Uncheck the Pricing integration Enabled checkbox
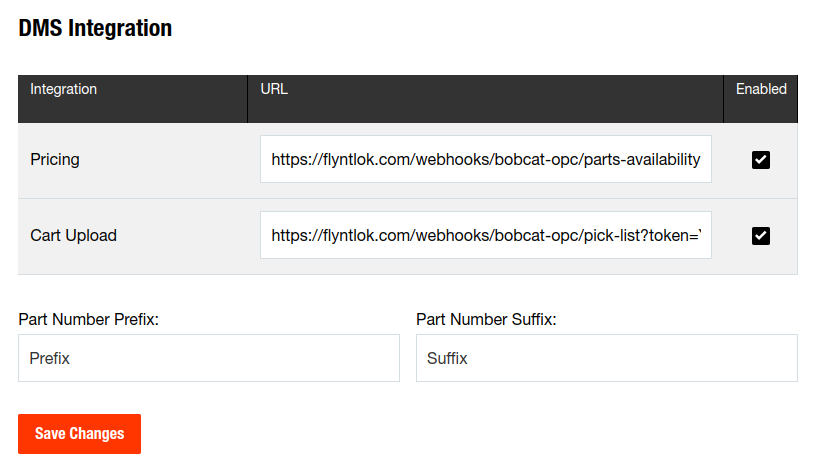The width and height of the screenshot is (819, 475). pyautogui.click(x=760, y=160)
